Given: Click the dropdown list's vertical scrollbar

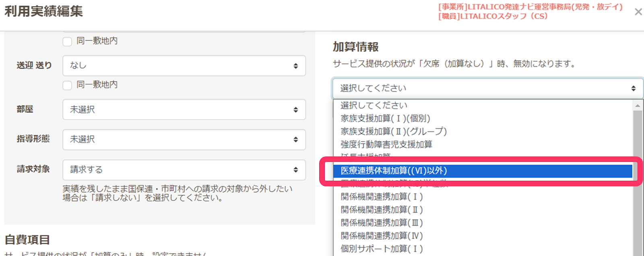Looking at the screenshot, I should pos(637,181).
